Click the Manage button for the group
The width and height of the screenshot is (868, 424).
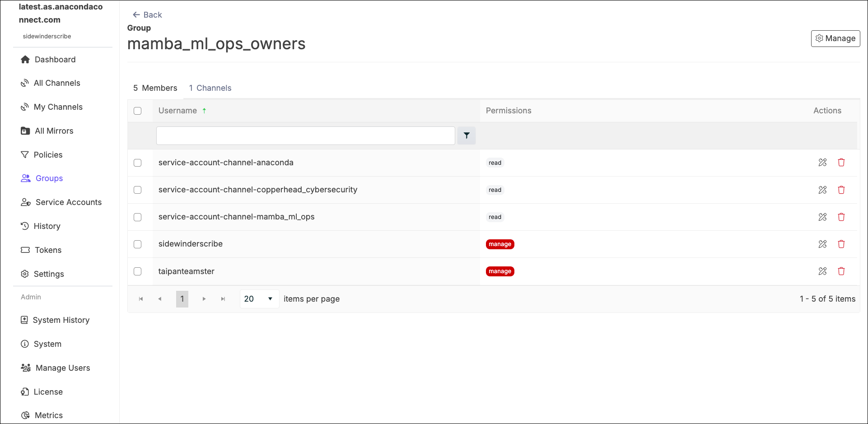tap(835, 38)
